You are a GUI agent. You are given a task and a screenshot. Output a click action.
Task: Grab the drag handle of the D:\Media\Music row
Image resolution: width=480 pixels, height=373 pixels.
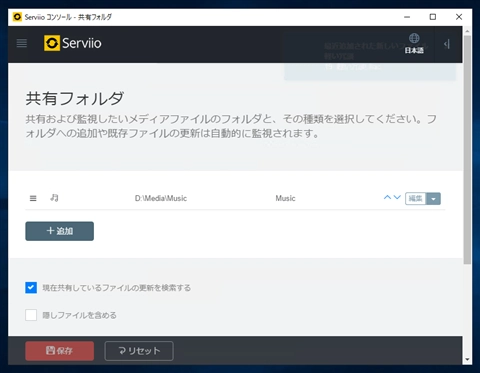coord(33,198)
